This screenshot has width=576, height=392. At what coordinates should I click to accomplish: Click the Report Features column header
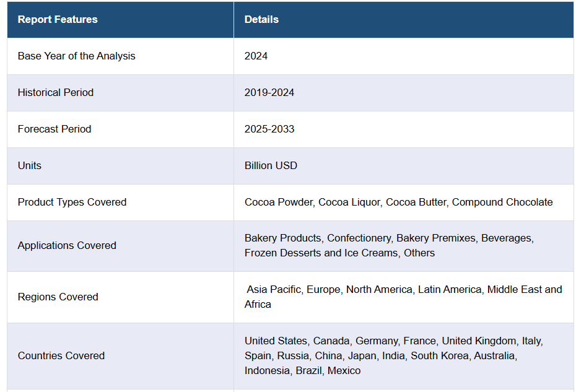[x=58, y=20]
